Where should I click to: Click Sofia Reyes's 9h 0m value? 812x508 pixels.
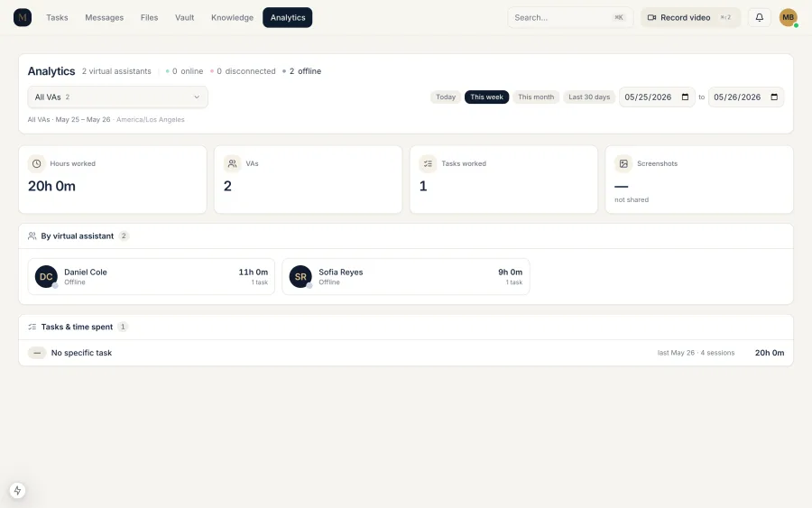[510, 272]
